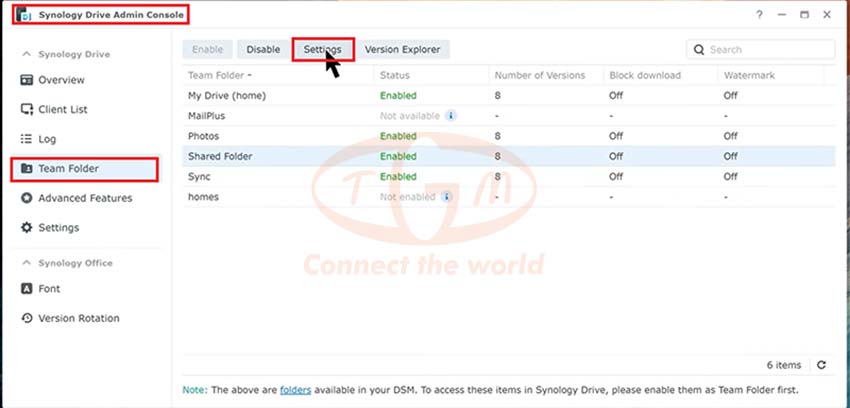Select the Photos team folder row
This screenshot has height=408, width=850.
(x=508, y=136)
